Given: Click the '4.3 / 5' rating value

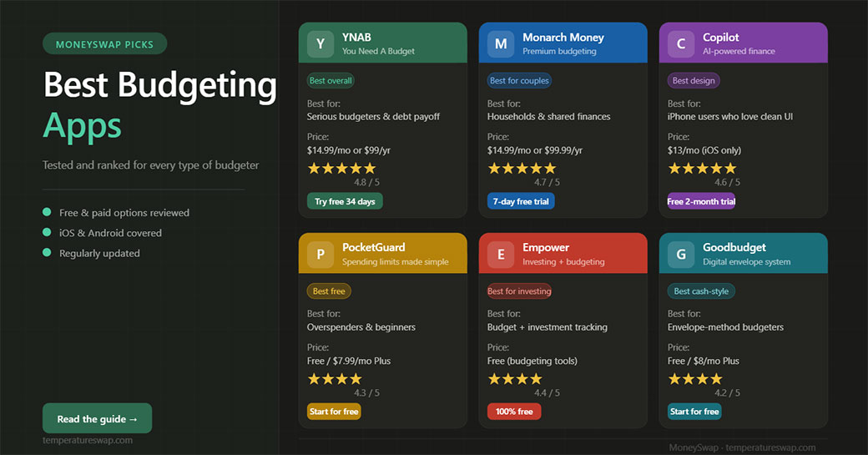Looking at the screenshot, I should click(366, 393).
